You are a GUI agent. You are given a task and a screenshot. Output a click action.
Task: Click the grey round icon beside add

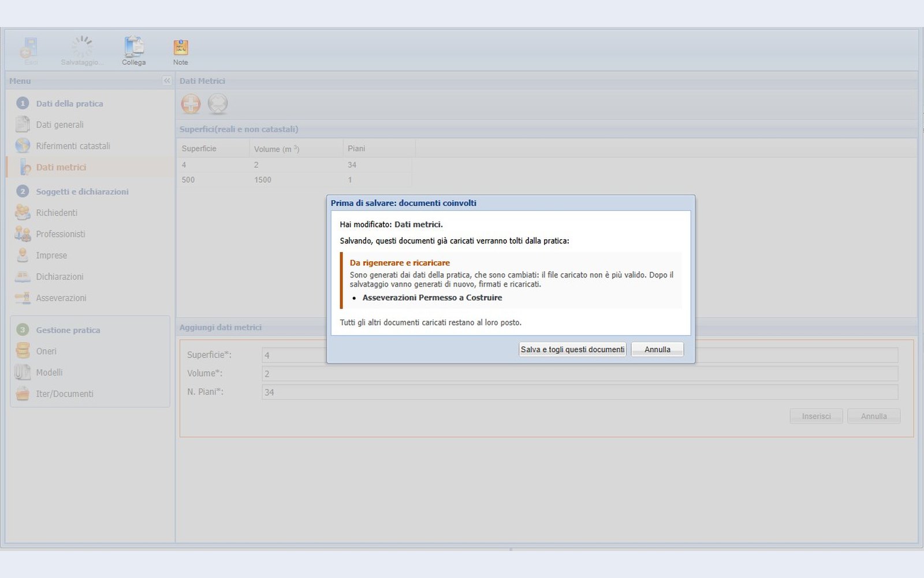coord(218,104)
